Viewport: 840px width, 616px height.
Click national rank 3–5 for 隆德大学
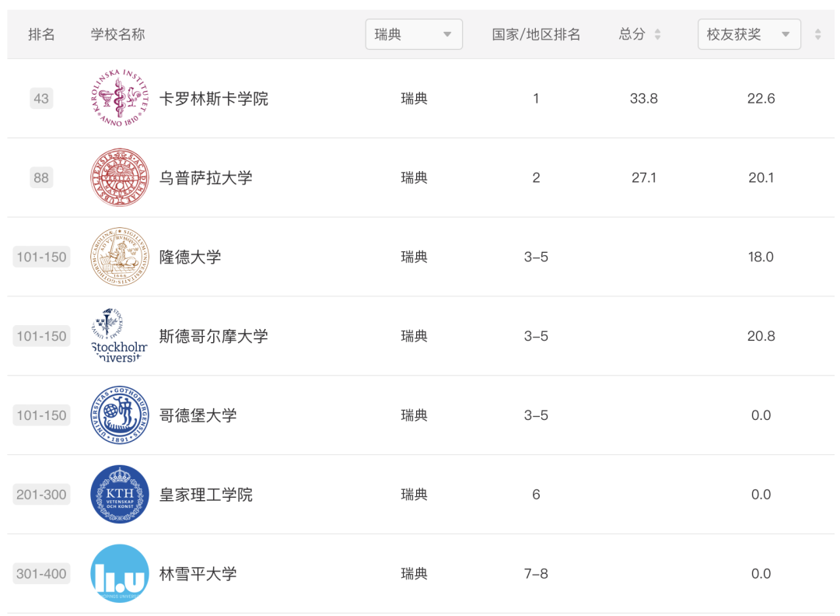tap(536, 257)
